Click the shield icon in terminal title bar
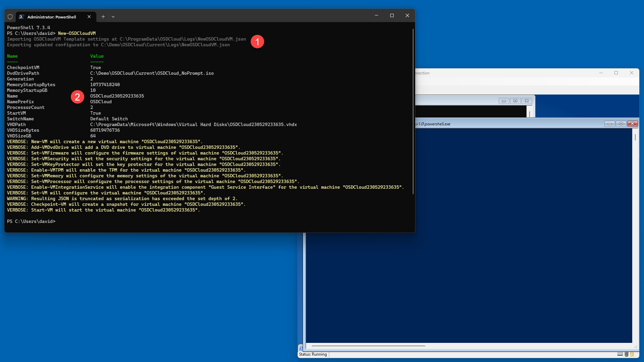The width and height of the screenshot is (644, 362). (10, 17)
